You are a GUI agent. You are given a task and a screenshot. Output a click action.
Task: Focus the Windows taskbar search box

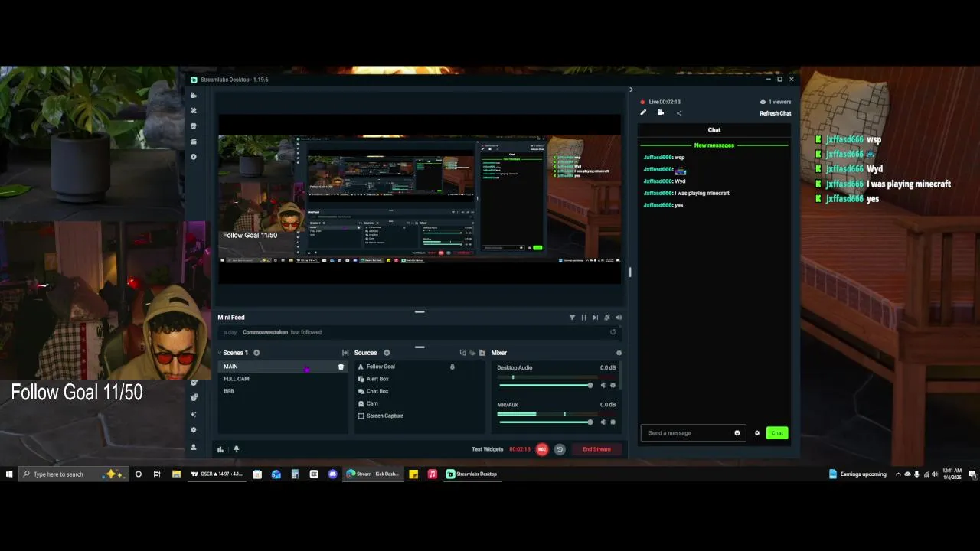coord(73,474)
